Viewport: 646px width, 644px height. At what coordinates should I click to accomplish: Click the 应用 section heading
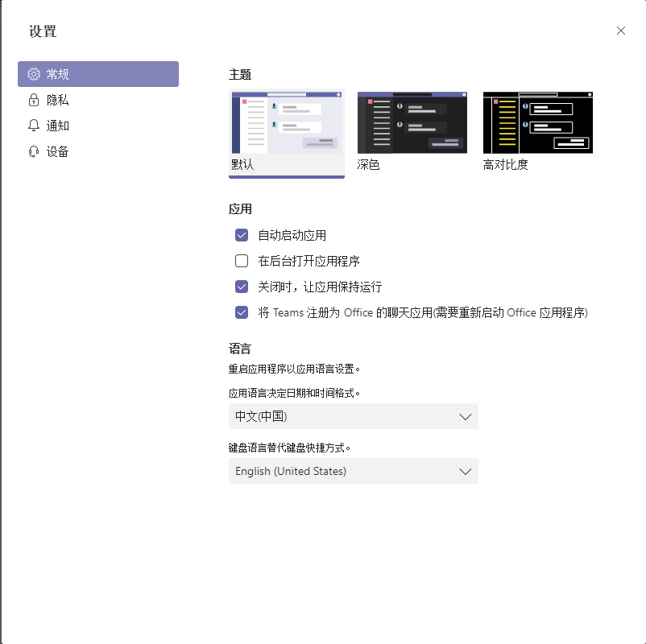point(240,209)
